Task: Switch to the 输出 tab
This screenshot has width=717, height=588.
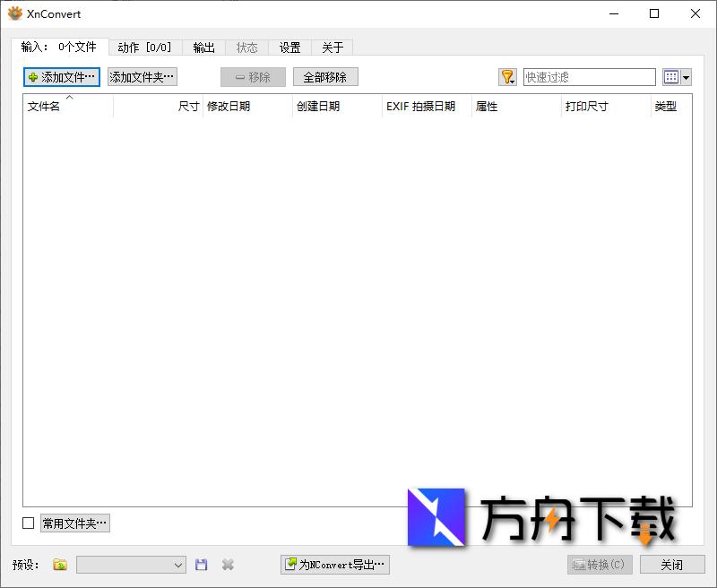Action: [203, 48]
